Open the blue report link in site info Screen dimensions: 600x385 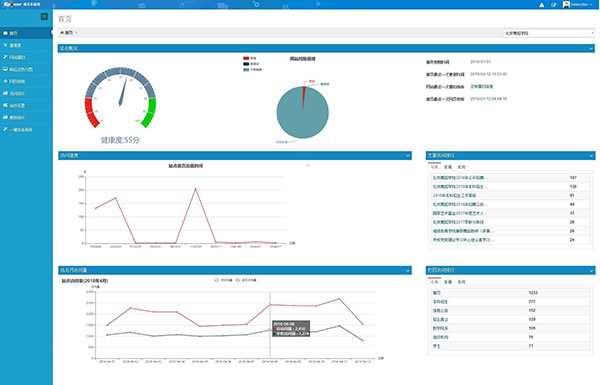481,86
